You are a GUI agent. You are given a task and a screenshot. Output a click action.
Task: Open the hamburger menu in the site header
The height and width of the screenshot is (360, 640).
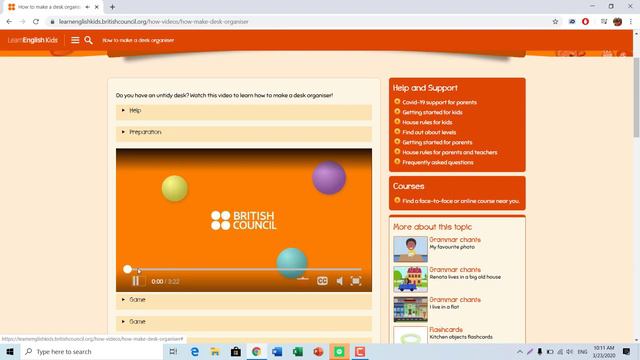coord(75,40)
